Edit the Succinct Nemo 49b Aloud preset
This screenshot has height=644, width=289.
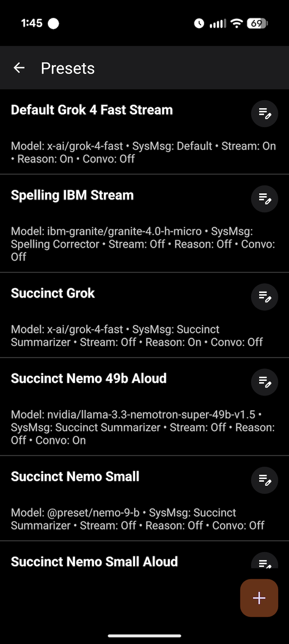[x=264, y=382]
